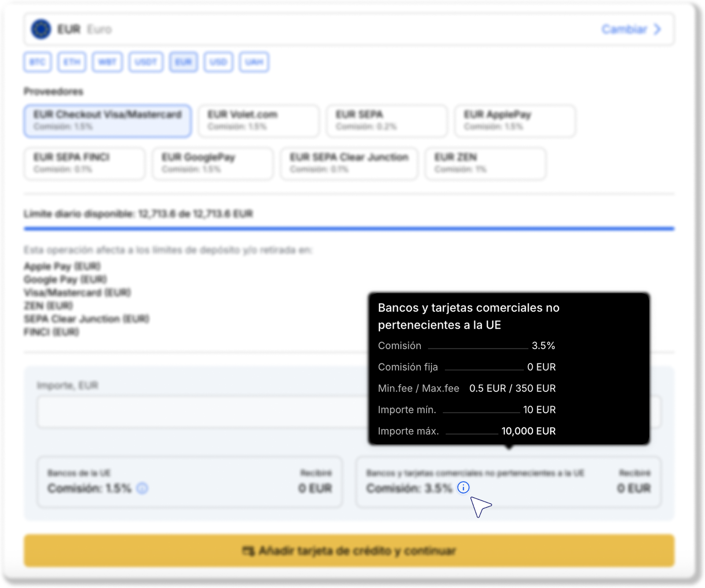Select the UAH currency chip

click(254, 62)
